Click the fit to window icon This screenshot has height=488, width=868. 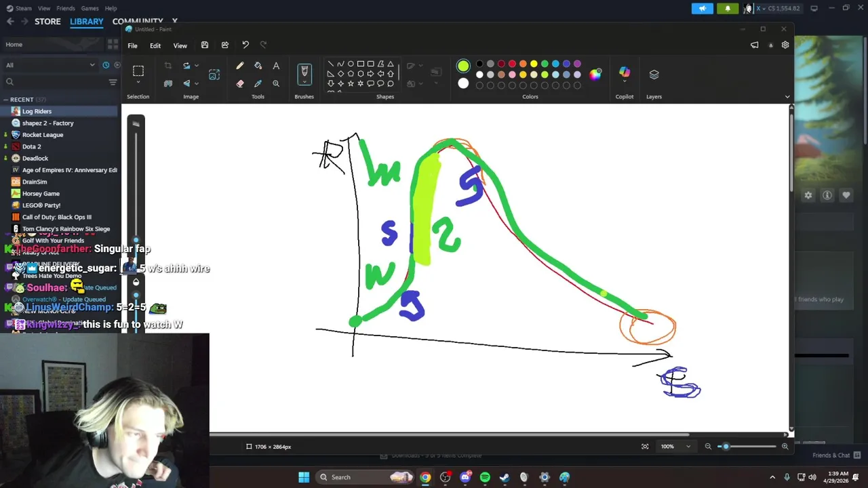click(x=645, y=446)
